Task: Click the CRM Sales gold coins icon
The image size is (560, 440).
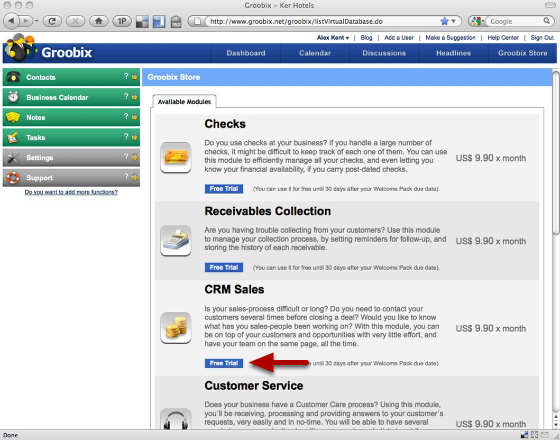Action: (x=176, y=328)
